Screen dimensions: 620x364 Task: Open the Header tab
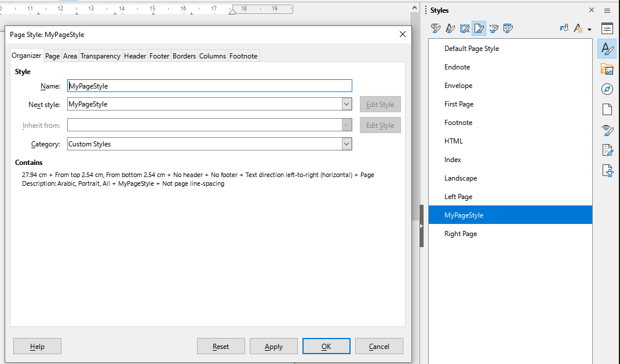(135, 56)
